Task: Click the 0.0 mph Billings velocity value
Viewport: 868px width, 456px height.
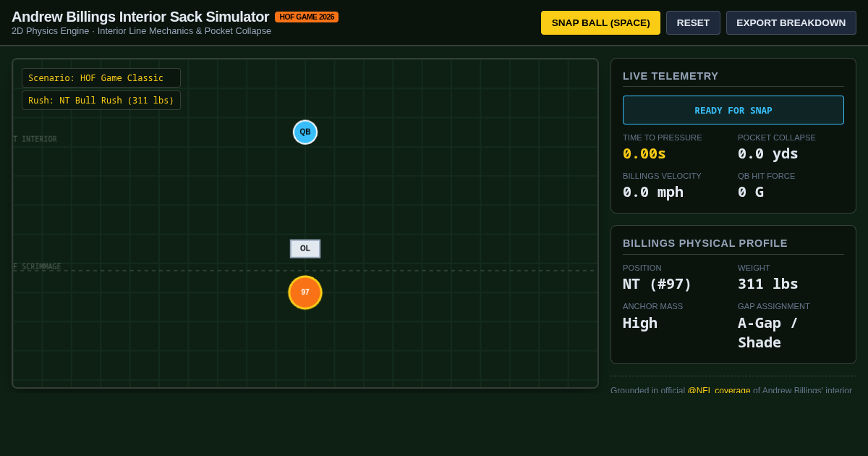Action: (x=653, y=192)
